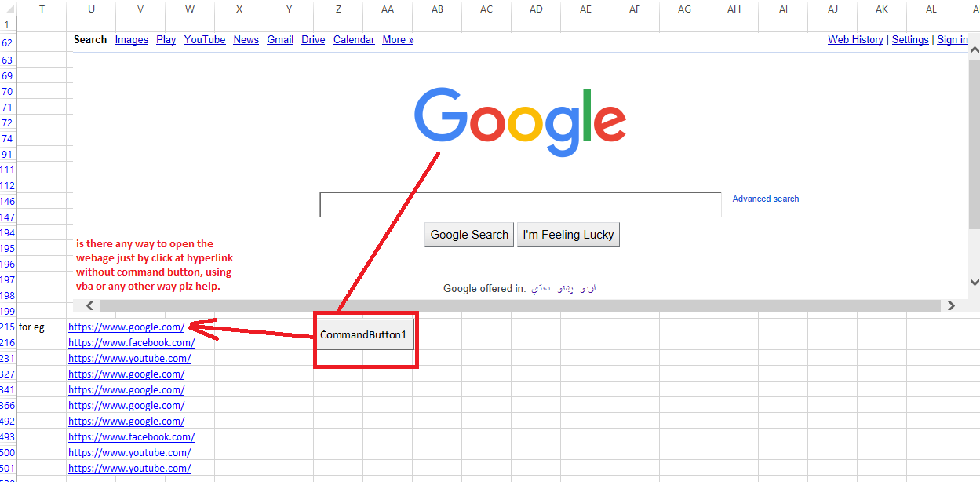Select column header AH
The width and height of the screenshot is (980, 482).
734,9
